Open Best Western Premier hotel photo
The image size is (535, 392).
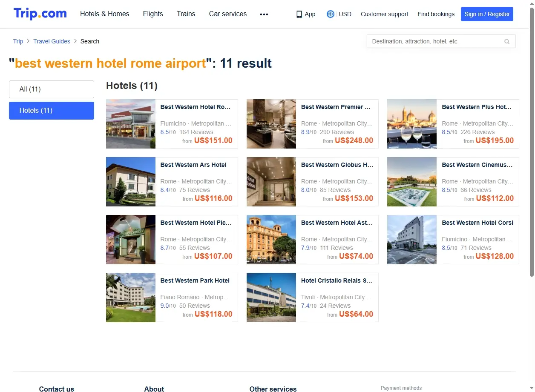pos(271,124)
